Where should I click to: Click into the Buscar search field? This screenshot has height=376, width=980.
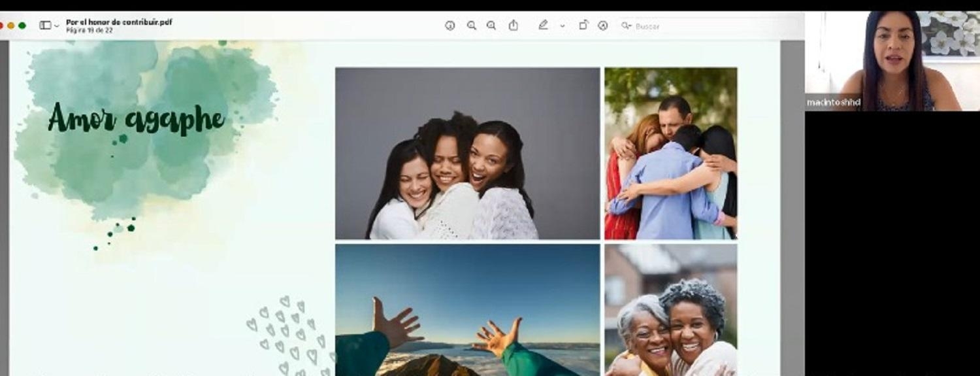tap(686, 26)
